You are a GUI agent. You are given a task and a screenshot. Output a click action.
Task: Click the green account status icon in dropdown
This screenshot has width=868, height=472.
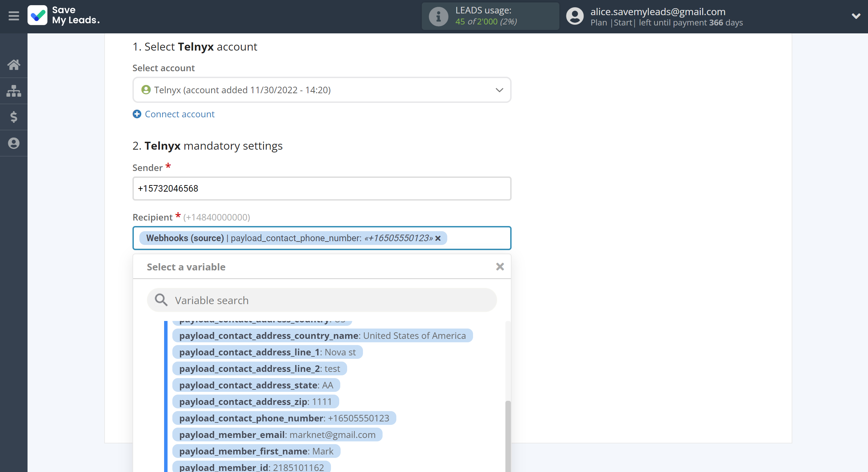[146, 90]
